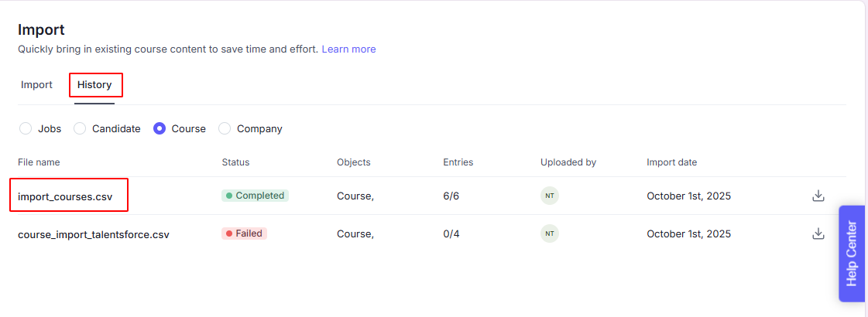868x317 pixels.
Task: Click the File name column header
Action: pos(39,162)
